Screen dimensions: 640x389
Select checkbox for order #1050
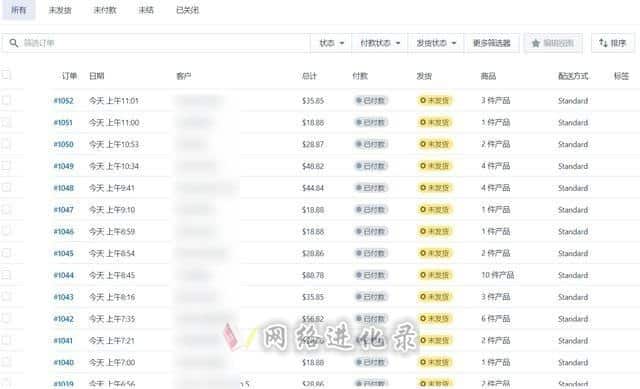6,144
